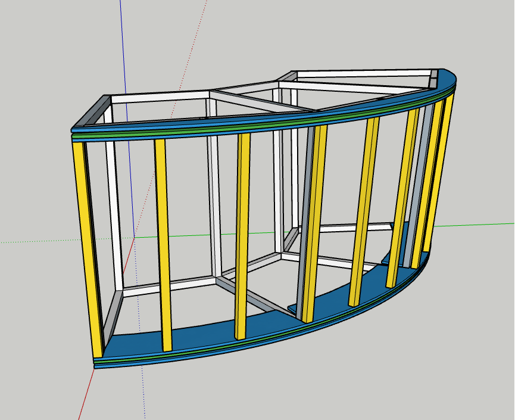515x420 pixels.
Task: Select the gray post beside the center yellow stud
Action: [304, 223]
